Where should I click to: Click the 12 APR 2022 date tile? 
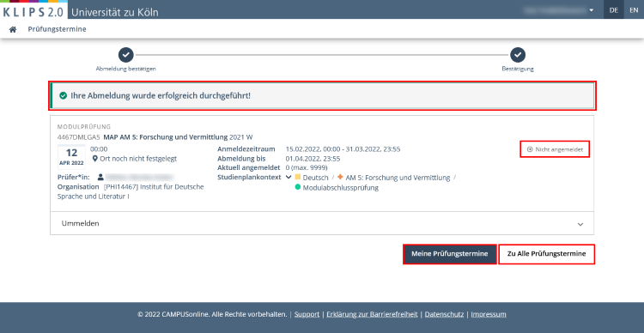pyautogui.click(x=71, y=157)
